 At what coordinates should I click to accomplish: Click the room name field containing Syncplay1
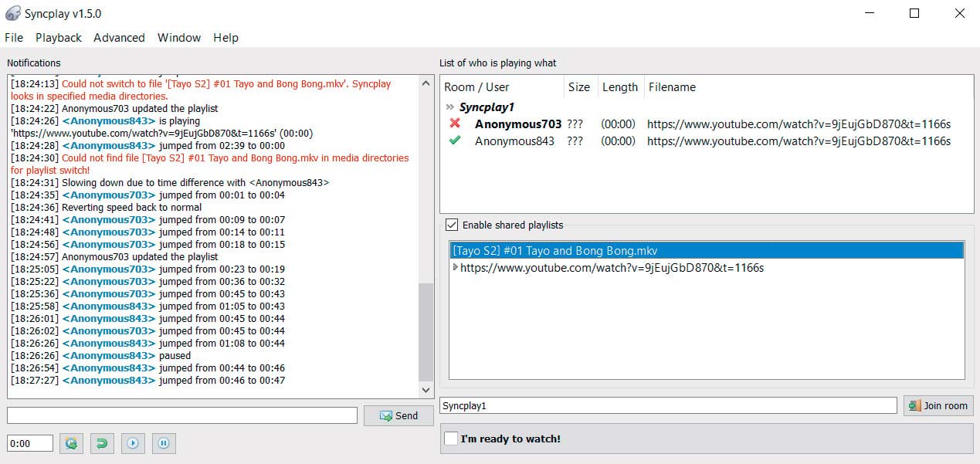pos(668,405)
